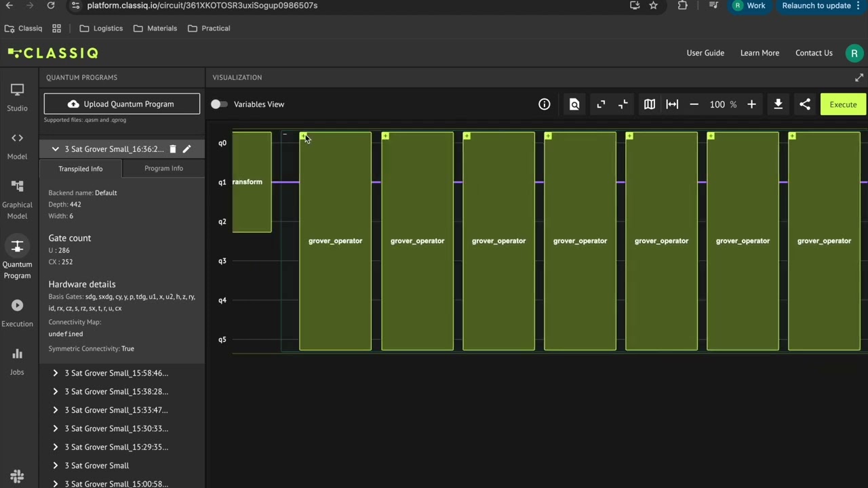Click the q0 qubit label
This screenshot has height=488, width=868.
pyautogui.click(x=222, y=143)
